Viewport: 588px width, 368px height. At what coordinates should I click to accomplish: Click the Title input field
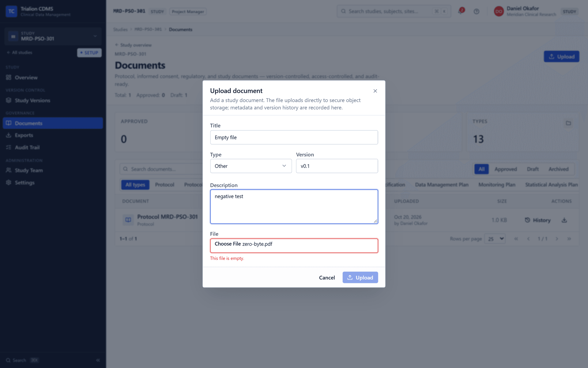click(294, 137)
